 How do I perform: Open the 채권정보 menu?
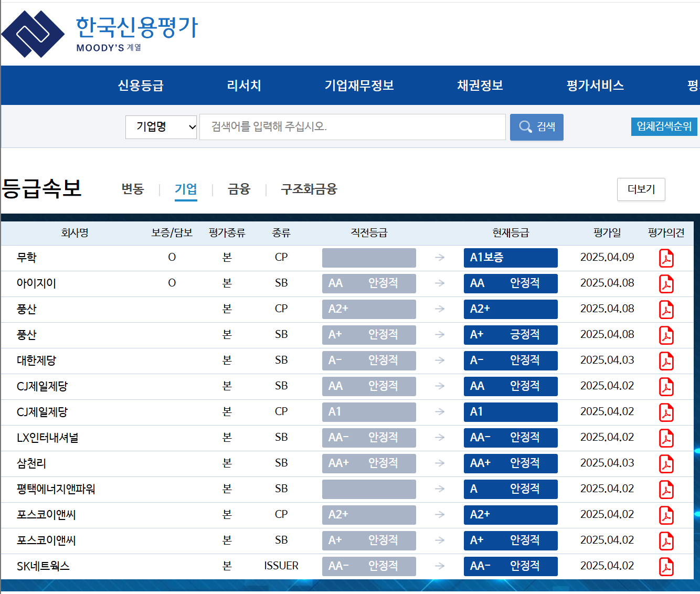[x=480, y=86]
